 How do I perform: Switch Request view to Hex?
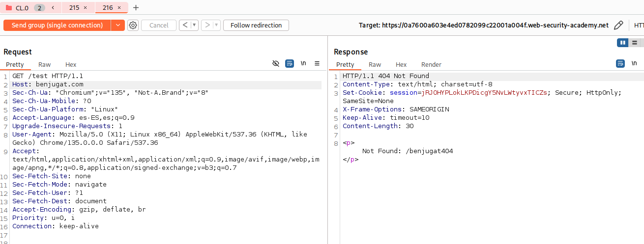click(71, 64)
